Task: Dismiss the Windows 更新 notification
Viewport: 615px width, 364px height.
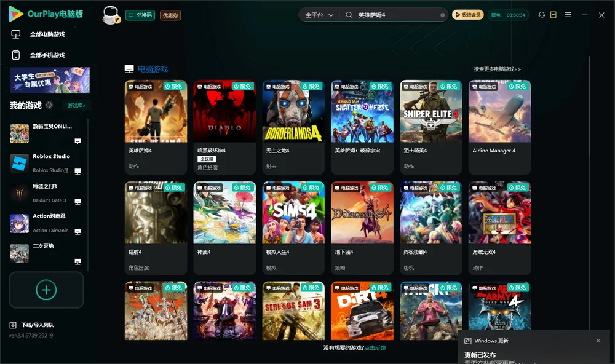Action: coord(598,341)
